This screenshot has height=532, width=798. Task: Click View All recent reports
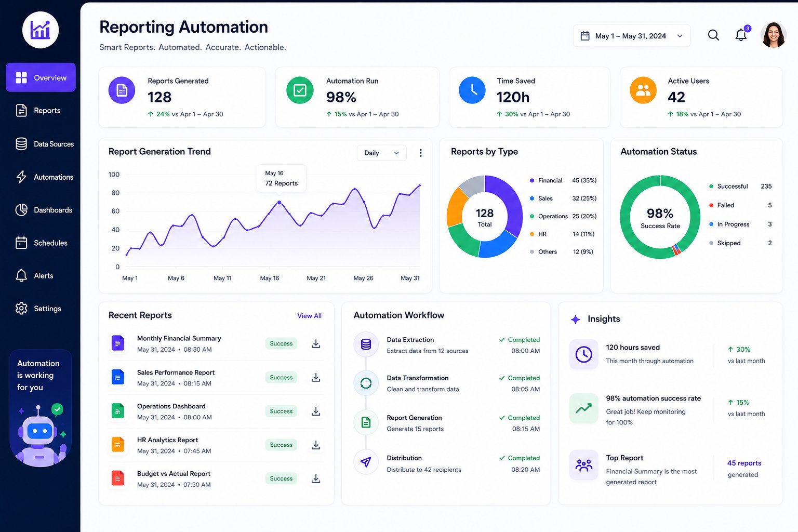pos(309,316)
